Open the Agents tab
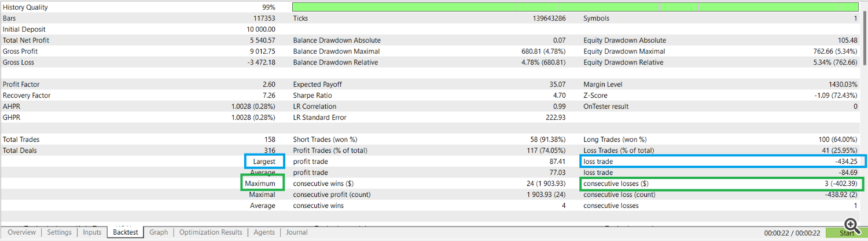 click(264, 232)
